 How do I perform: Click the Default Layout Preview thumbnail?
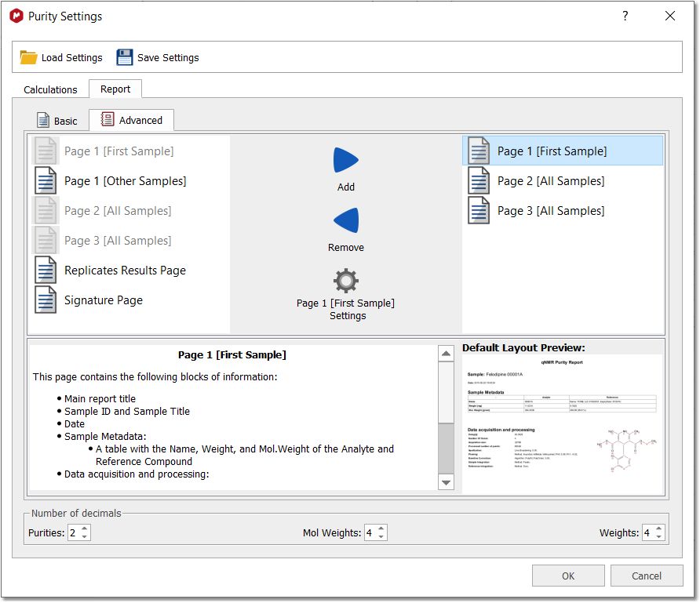[563, 423]
